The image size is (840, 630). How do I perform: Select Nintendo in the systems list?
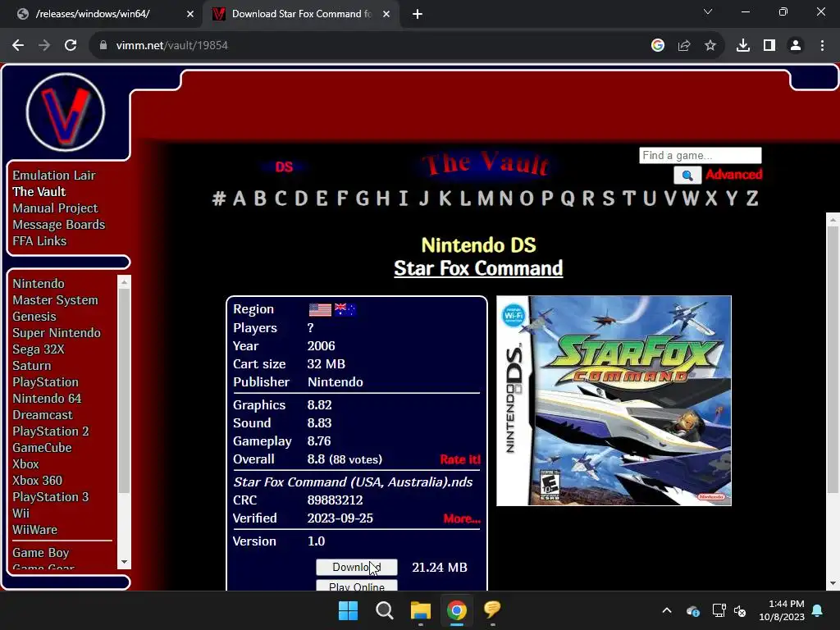coord(39,283)
